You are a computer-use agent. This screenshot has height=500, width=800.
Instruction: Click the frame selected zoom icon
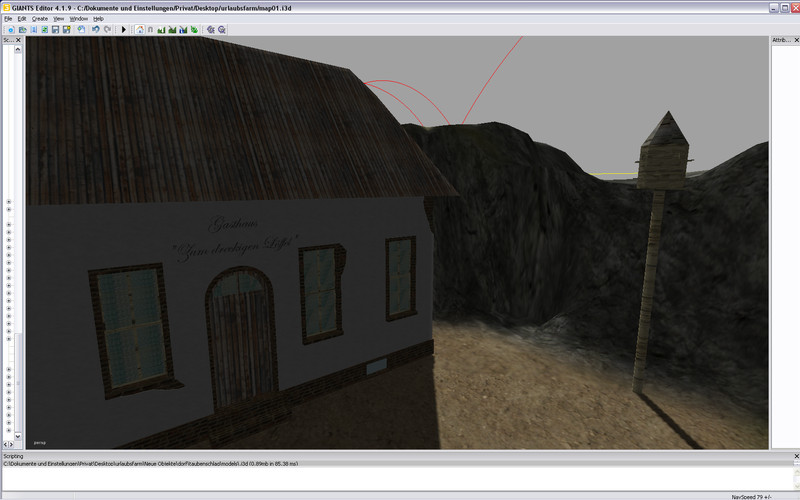[x=210, y=30]
